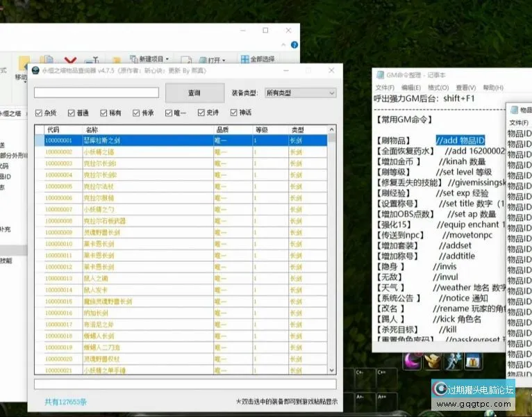Click the //kick 角色名 line in Notepad

point(457,319)
